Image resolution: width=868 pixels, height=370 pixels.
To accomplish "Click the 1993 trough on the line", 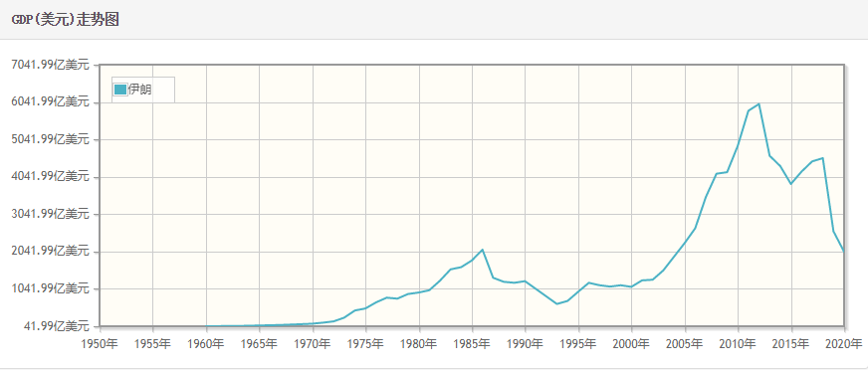I will 556,303.
